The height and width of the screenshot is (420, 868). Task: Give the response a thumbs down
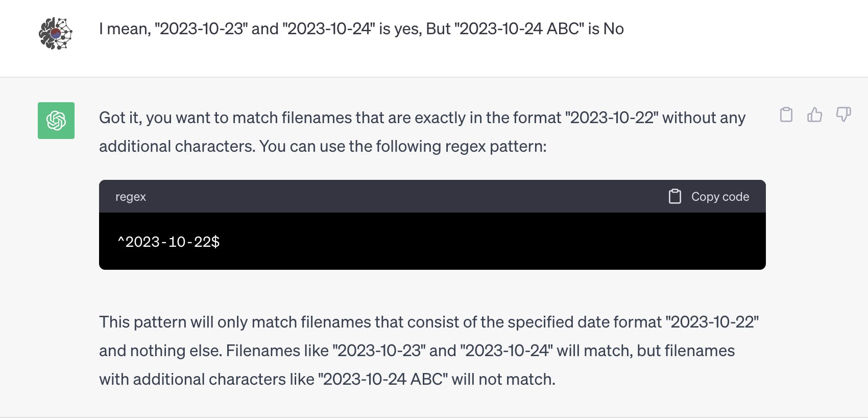tap(843, 115)
